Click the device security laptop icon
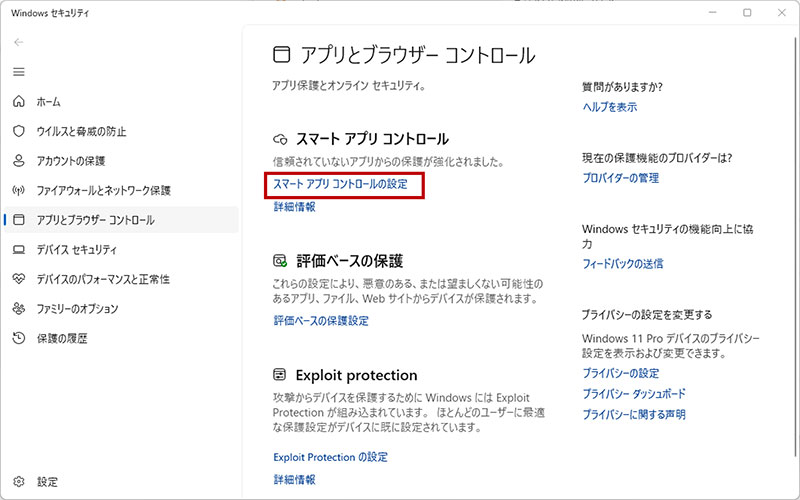Viewport: 800px width, 500px height. pos(19,249)
